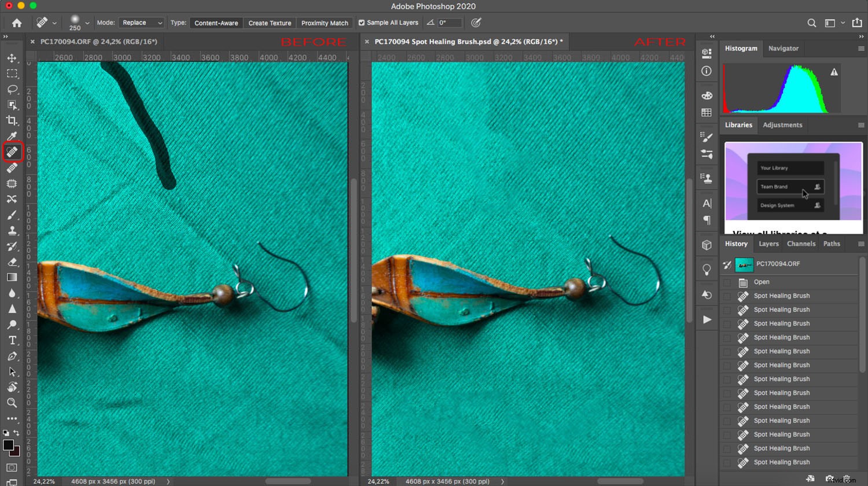Switch to the Adjustments tab

coord(782,125)
